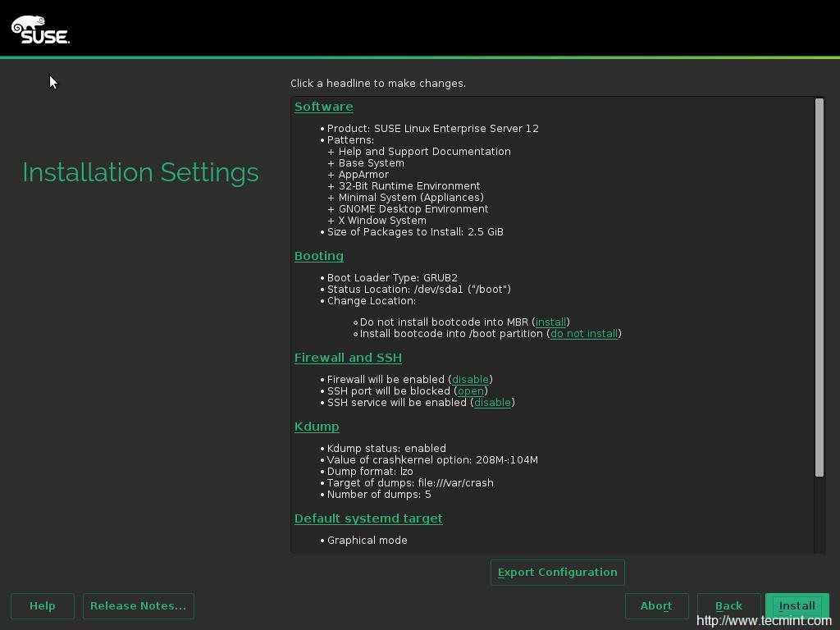Go Back to the previous step
This screenshot has width=840, height=630.
[728, 606]
